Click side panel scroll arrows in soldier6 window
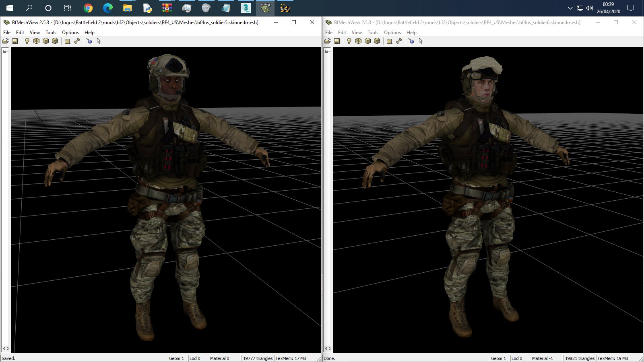Image resolution: width=644 pixels, height=362 pixels. coord(328,349)
